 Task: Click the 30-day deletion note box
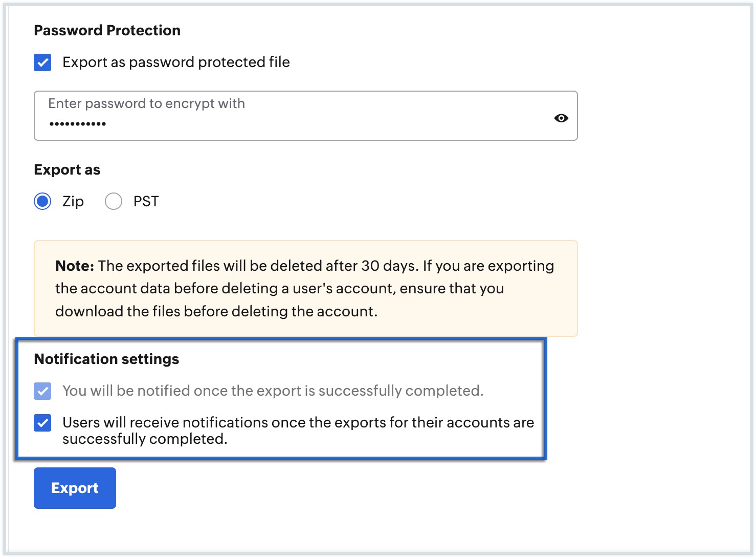pyautogui.click(x=305, y=288)
